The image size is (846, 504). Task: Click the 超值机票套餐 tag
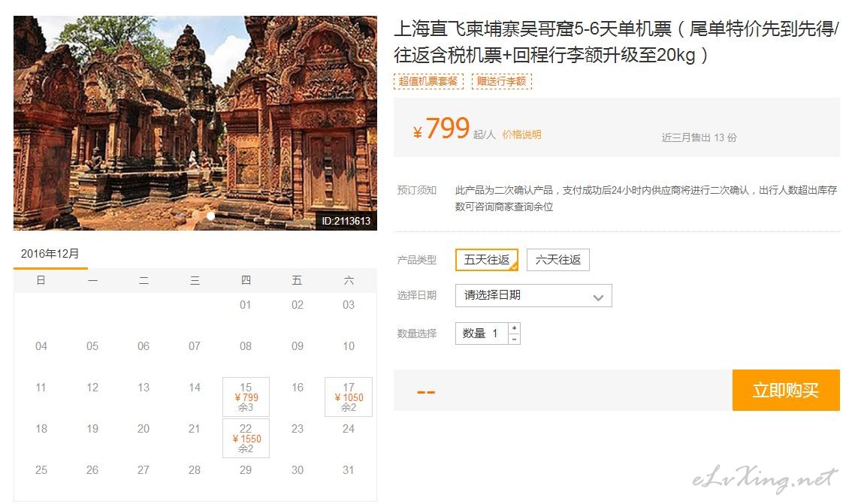point(428,81)
